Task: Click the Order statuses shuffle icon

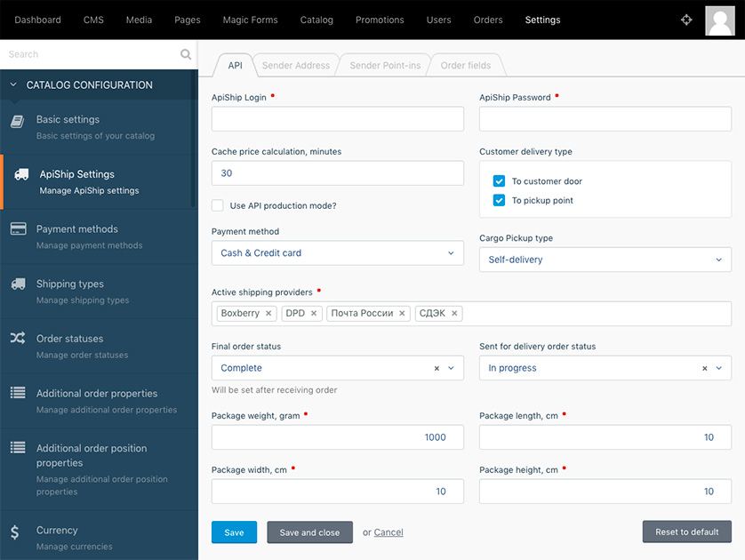Action: [x=18, y=338]
